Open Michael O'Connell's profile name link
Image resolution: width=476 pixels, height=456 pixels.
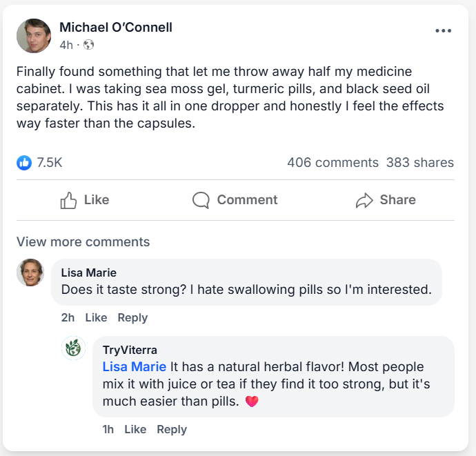point(116,28)
